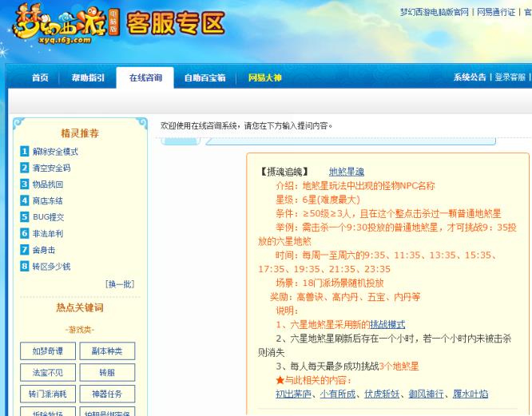Click the 星级：6星(难度最大) line
Screen dimensions: 532x416
coord(318,200)
